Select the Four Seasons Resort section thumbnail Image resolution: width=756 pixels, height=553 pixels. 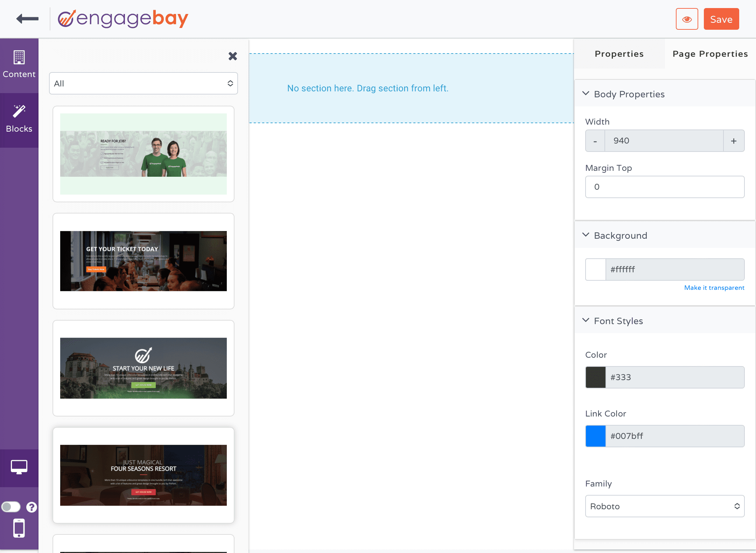(143, 475)
